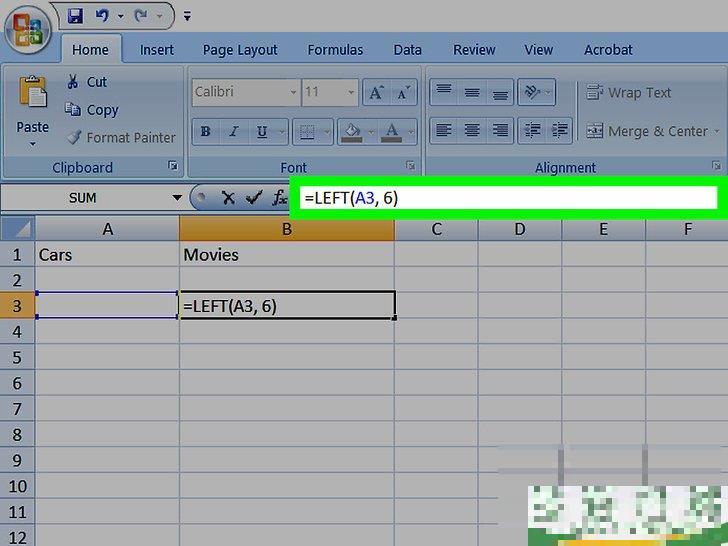Open the Calibri font name dropdown

[293, 92]
